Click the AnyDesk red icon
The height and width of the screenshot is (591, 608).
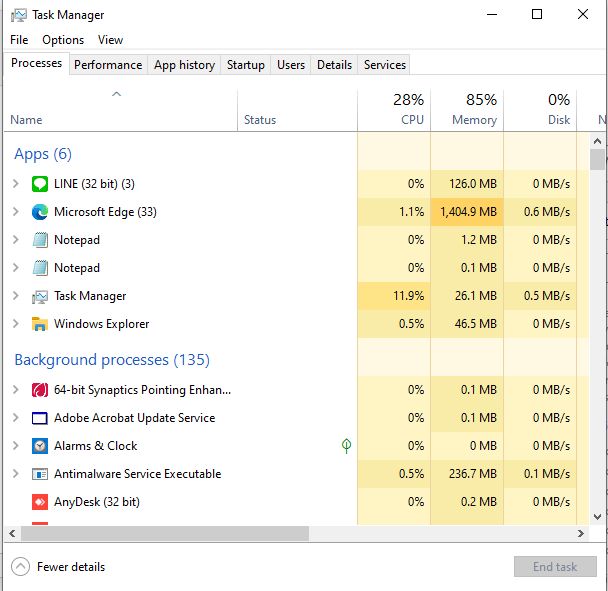click(x=40, y=502)
